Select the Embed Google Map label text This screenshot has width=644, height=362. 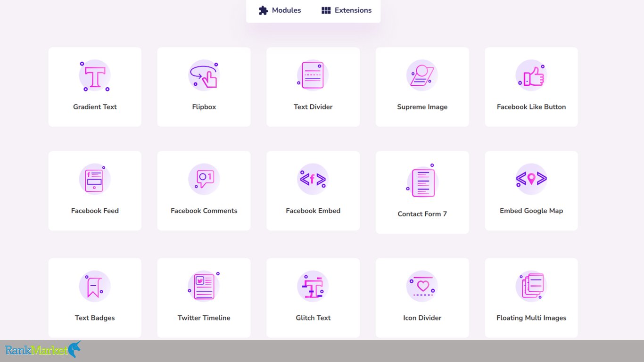(x=531, y=211)
